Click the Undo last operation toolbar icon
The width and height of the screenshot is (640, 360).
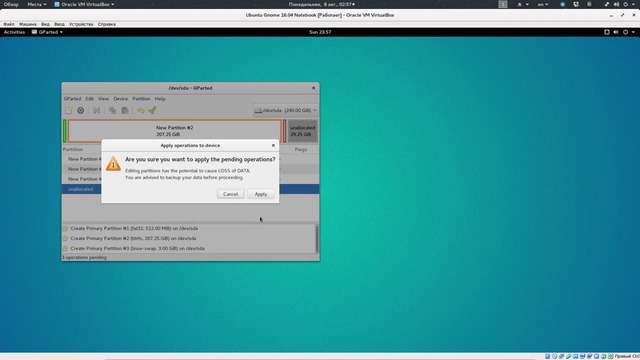pyautogui.click(x=140, y=110)
